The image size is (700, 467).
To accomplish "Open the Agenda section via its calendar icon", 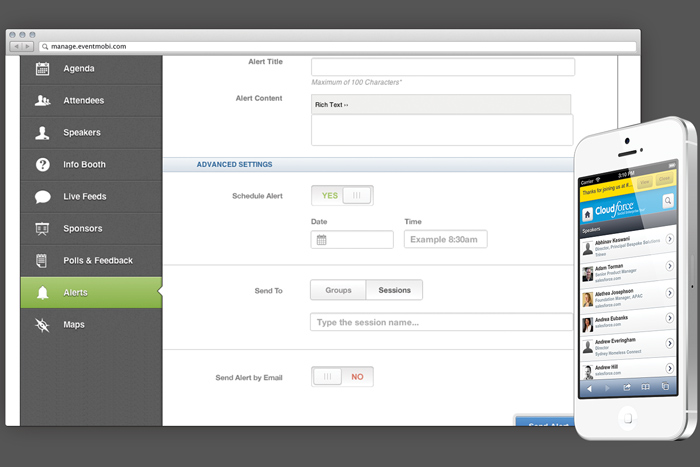I will [x=42, y=68].
